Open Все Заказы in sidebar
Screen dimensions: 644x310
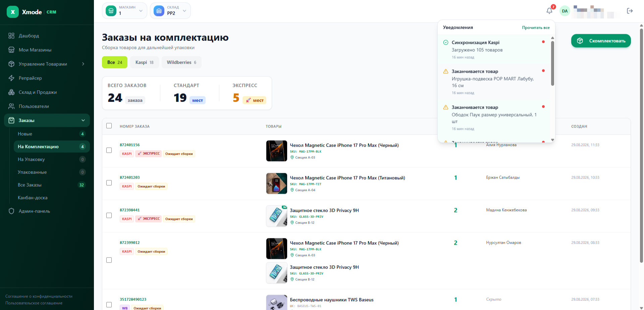click(52, 185)
